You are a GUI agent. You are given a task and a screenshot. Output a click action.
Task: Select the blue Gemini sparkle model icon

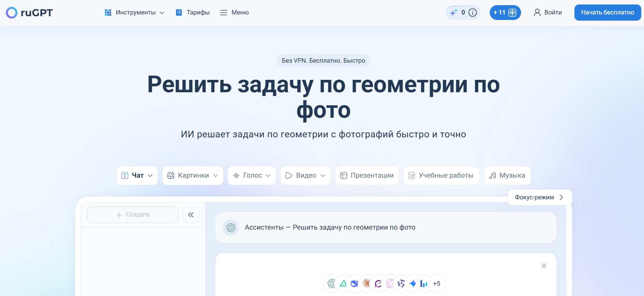[x=413, y=284]
